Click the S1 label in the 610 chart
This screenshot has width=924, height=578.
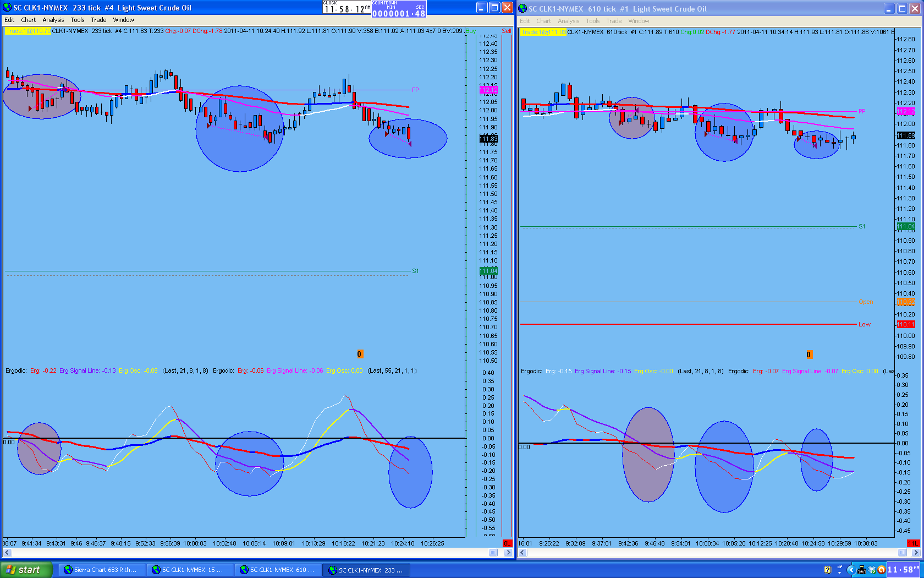(862, 226)
